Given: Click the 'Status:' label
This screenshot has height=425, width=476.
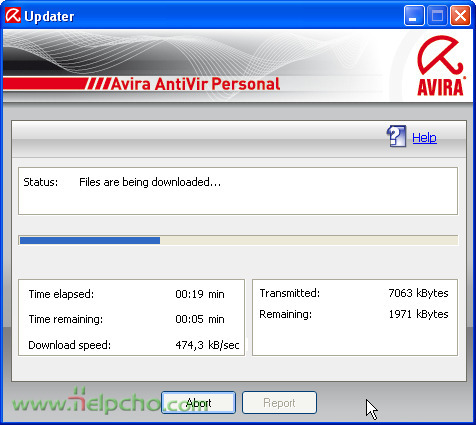Looking at the screenshot, I should coord(41,182).
